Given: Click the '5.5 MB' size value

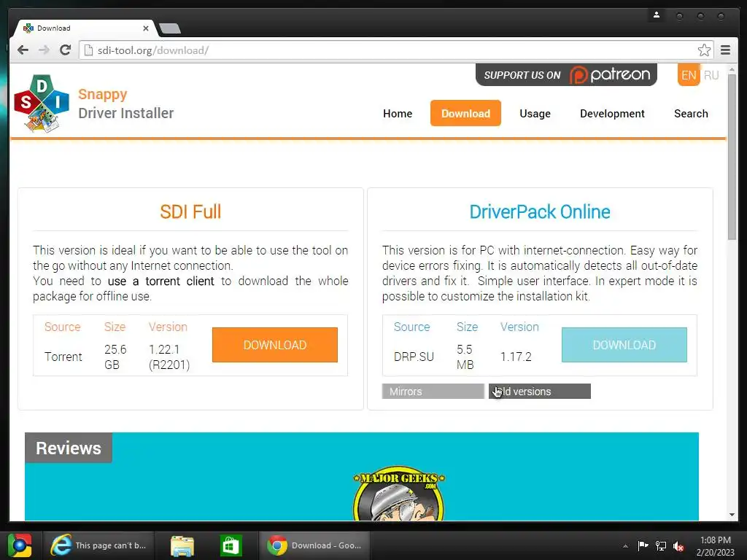Looking at the screenshot, I should pos(465,357).
